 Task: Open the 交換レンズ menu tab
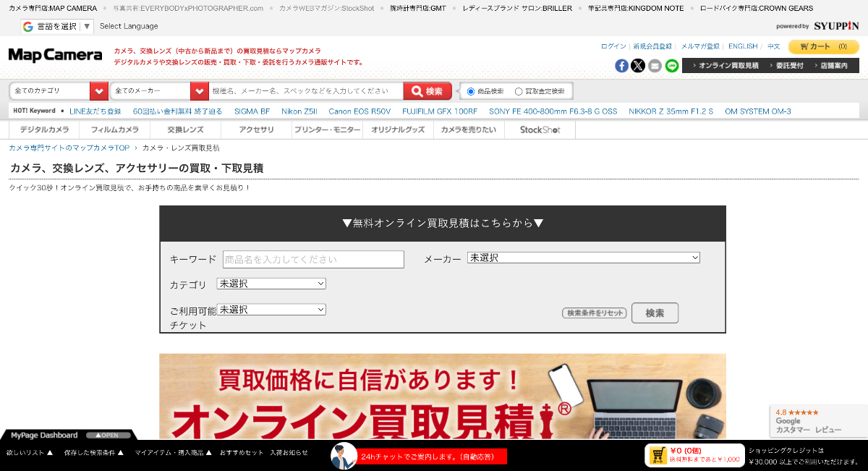pos(186,130)
